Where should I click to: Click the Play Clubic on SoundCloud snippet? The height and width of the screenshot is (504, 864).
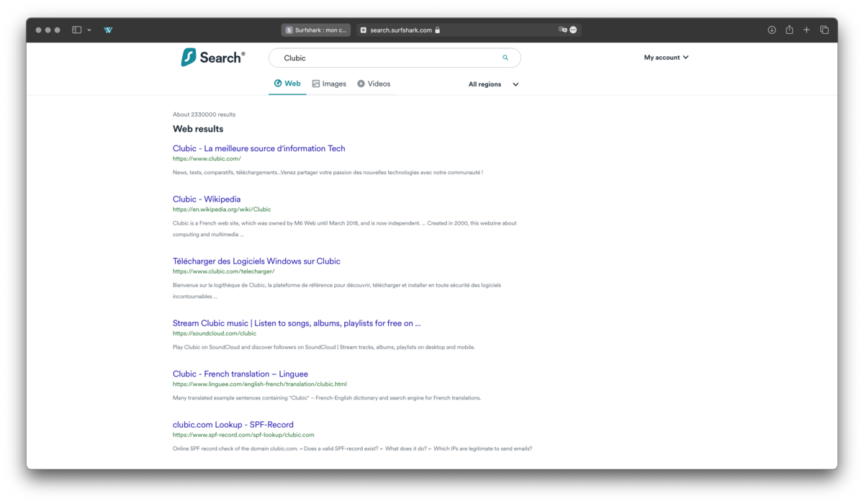[x=324, y=347]
